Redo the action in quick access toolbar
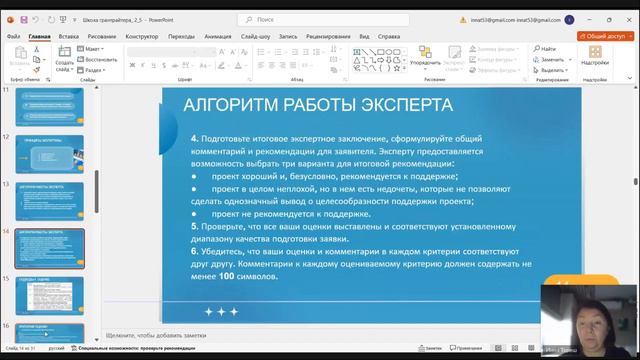 (51, 20)
